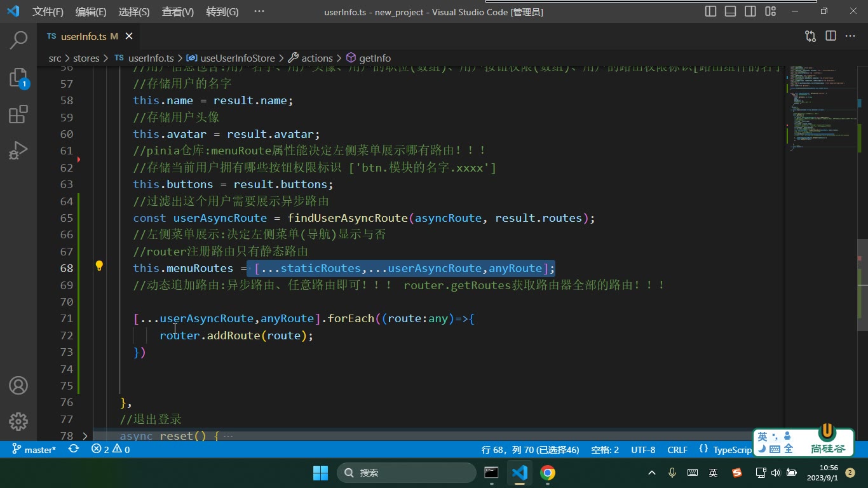Open the 文件(F) menu
Screen dimensions: 868x488
click(x=48, y=11)
